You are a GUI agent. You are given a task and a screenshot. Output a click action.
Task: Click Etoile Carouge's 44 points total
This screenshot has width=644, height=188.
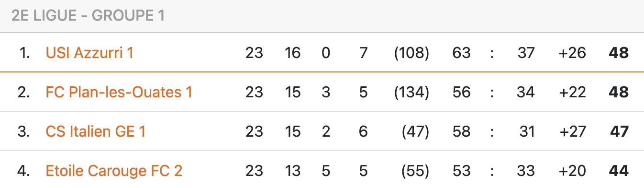(618, 171)
